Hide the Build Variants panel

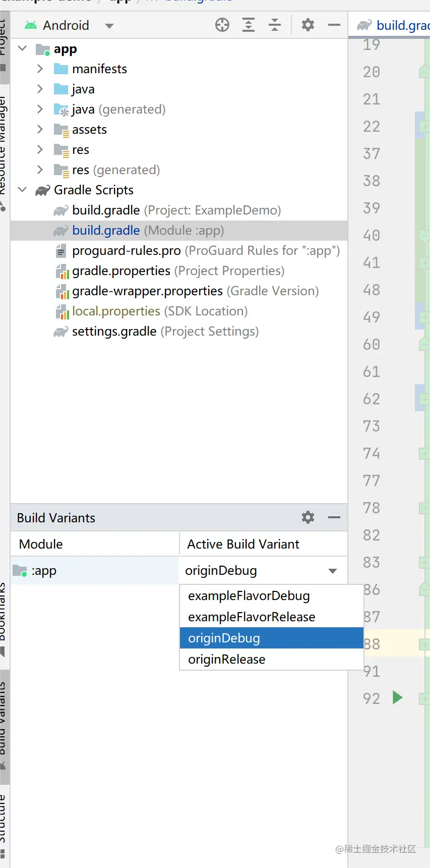pos(334,517)
